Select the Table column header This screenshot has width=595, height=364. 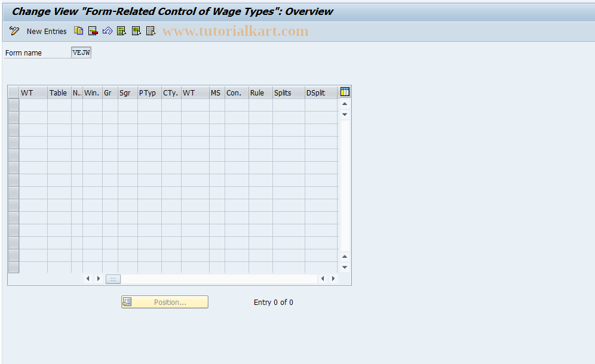(60, 93)
